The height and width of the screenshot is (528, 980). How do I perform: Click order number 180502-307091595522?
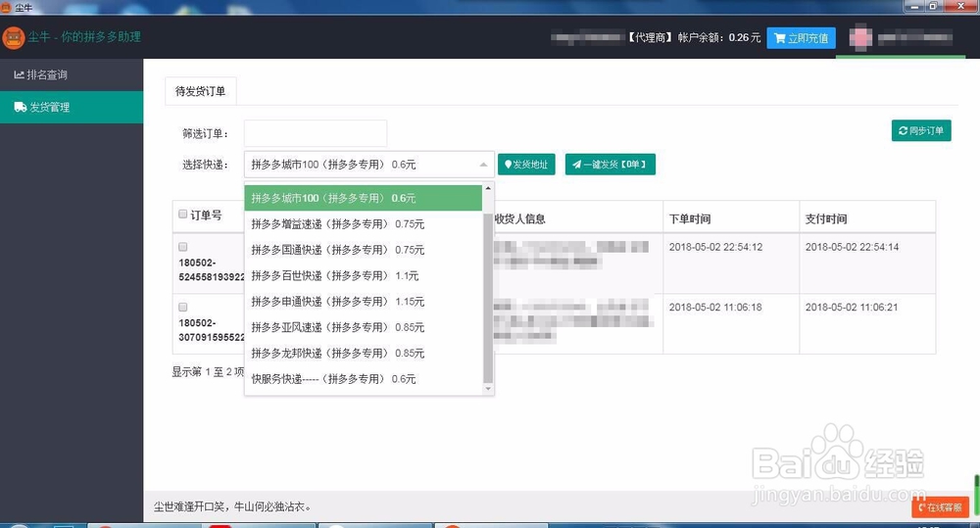click(212, 330)
